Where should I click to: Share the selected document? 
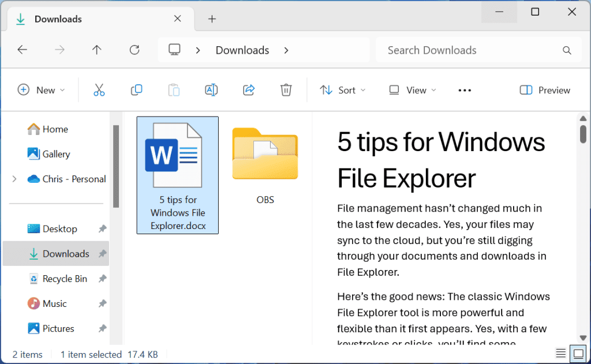[x=248, y=90]
